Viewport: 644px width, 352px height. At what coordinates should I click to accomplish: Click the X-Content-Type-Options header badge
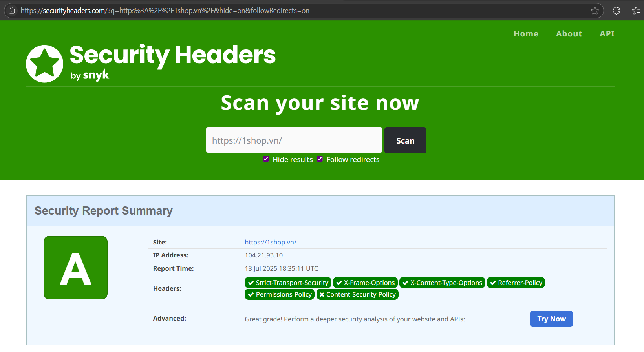[x=442, y=283]
